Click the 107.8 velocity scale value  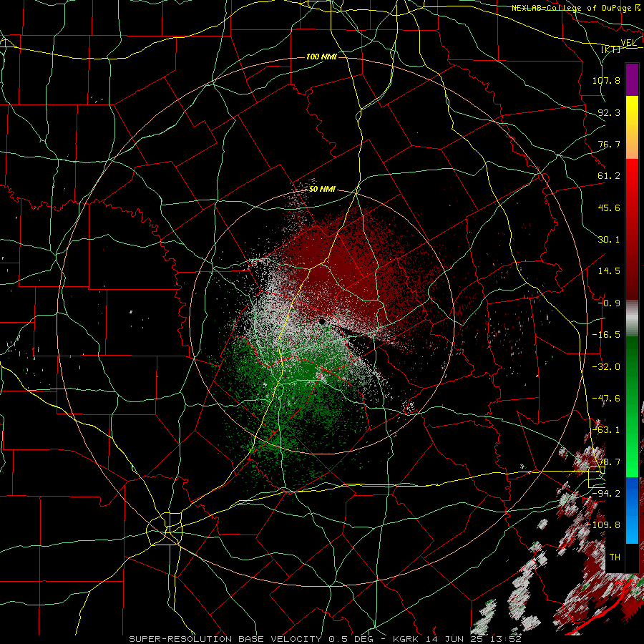coord(606,80)
